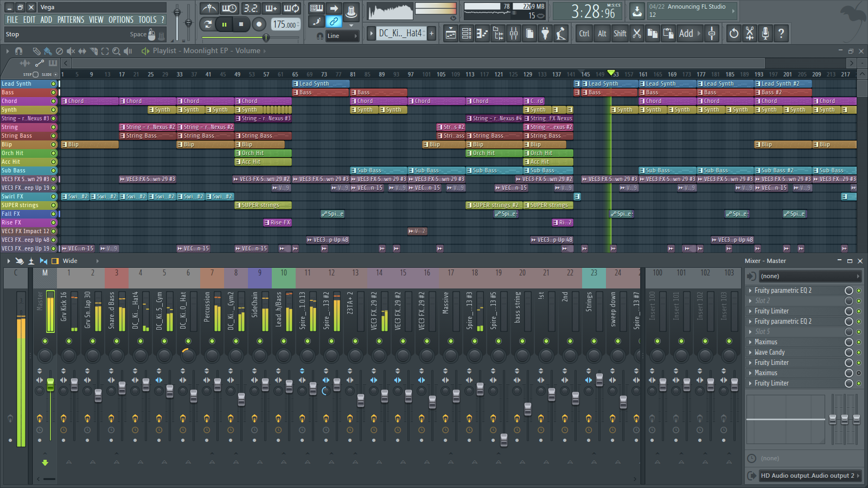Click the Paste clipboard icon
The width and height of the screenshot is (868, 488).
(668, 34)
